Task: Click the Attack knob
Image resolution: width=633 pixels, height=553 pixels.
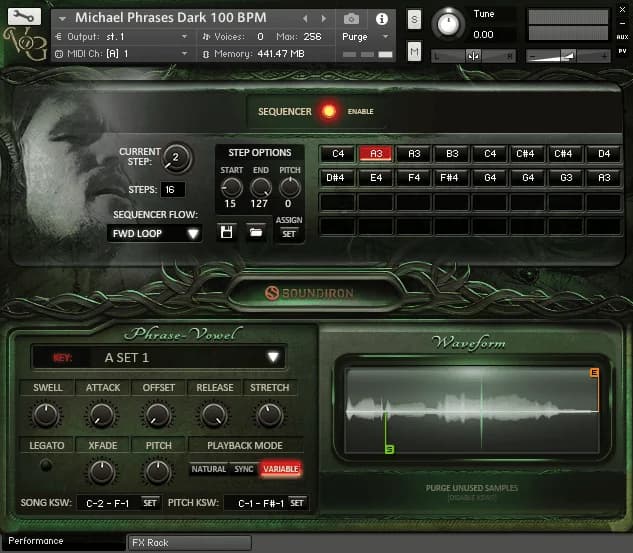Action: (102, 415)
